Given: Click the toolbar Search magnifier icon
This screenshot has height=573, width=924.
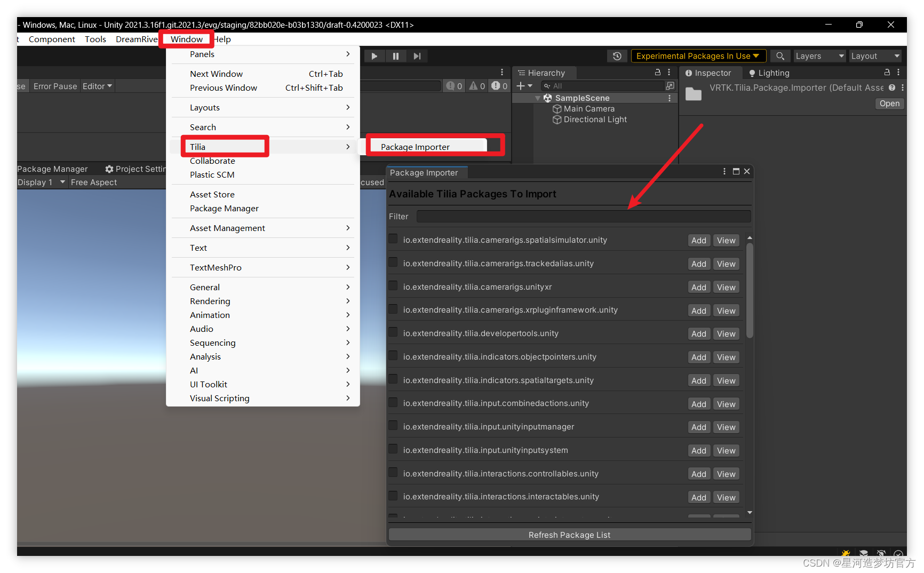Looking at the screenshot, I should click(x=780, y=56).
